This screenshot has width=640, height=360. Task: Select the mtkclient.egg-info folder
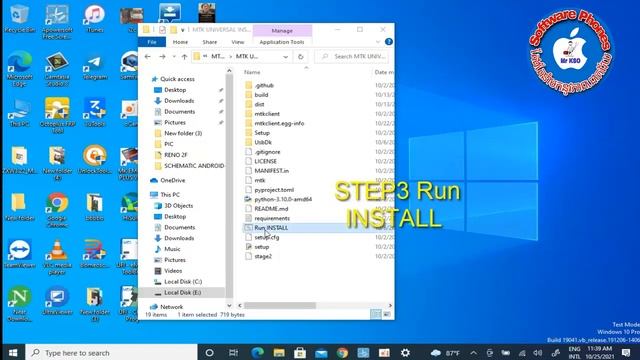[279, 123]
